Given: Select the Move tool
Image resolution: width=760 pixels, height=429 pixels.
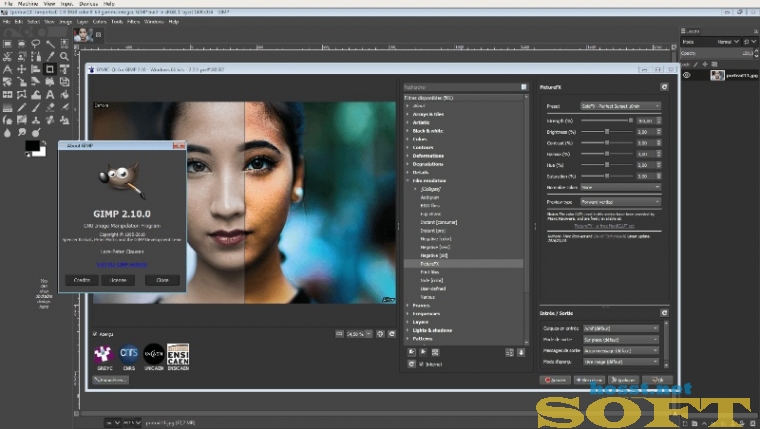Looking at the screenshot, I should (22, 69).
